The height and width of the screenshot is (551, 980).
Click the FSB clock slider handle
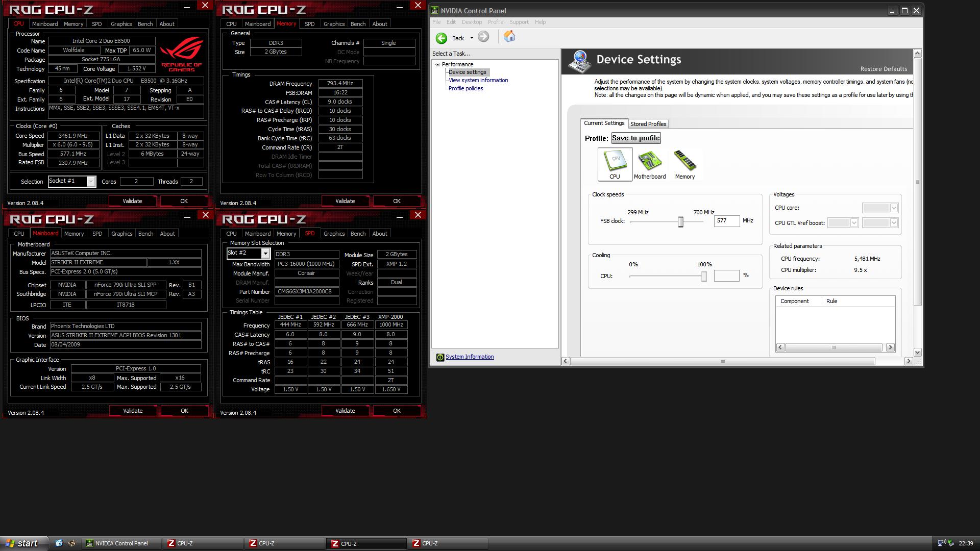680,221
